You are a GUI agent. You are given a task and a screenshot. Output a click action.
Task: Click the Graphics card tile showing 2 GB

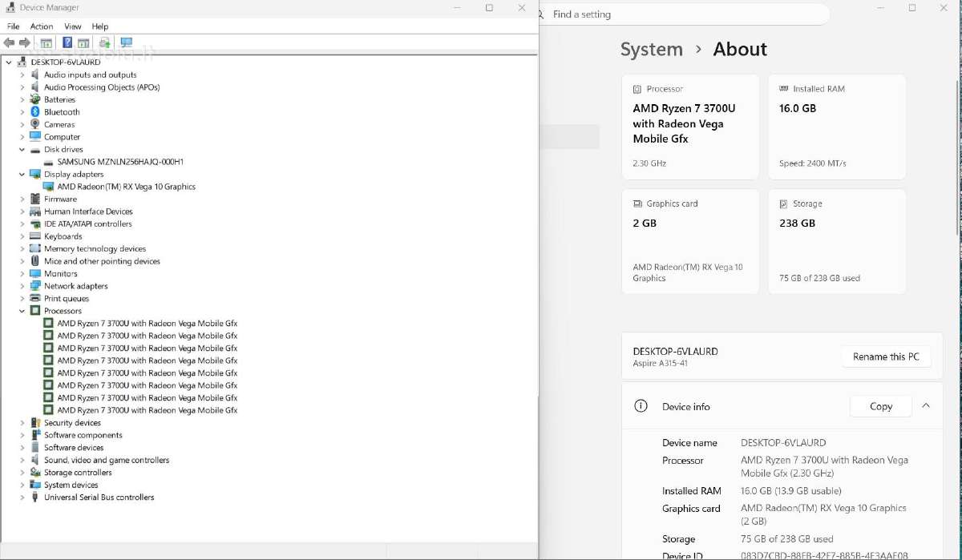[x=690, y=241]
